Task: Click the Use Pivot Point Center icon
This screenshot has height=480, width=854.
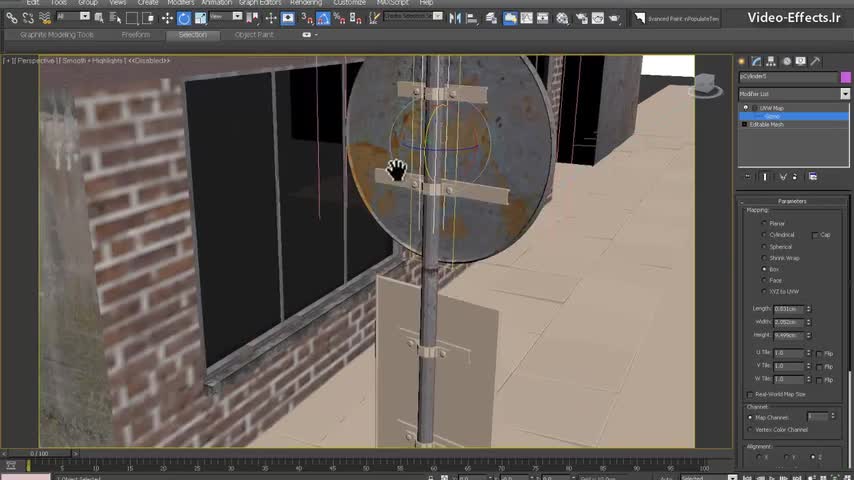Action: [252, 18]
